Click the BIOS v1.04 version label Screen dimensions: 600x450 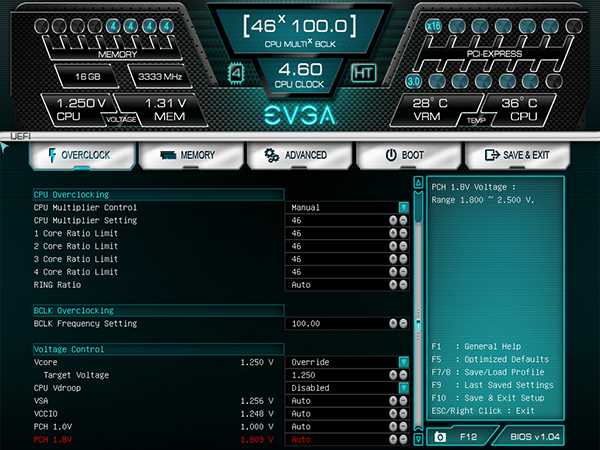[x=535, y=437]
